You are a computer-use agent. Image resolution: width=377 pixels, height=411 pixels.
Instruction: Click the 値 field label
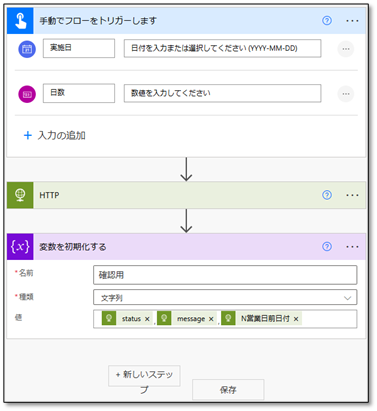pyautogui.click(x=19, y=318)
